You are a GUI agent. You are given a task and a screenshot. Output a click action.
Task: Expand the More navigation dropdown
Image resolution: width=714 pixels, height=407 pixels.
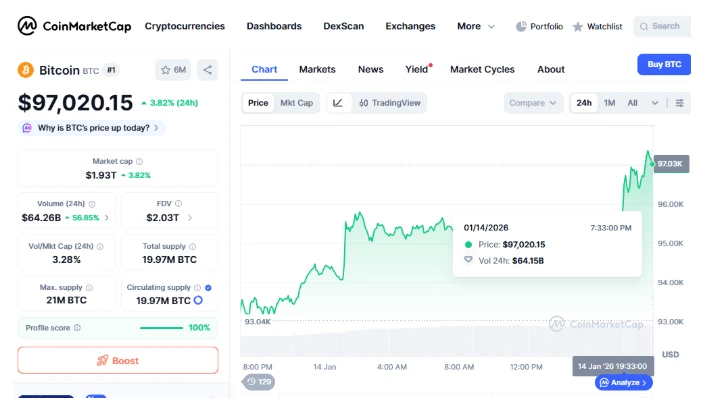476,26
